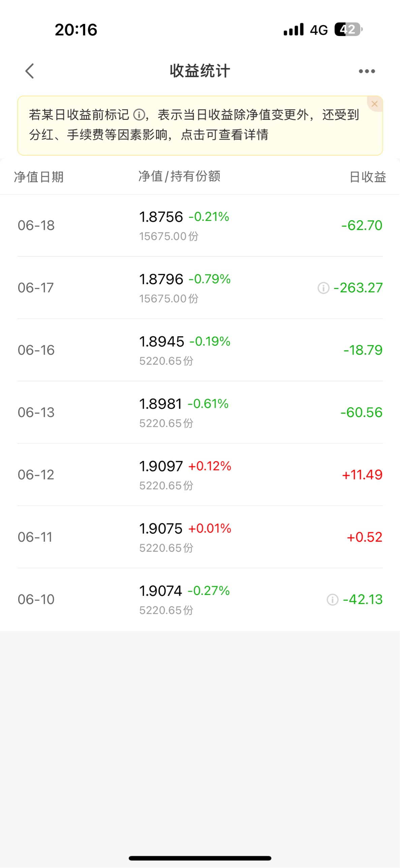400x868 pixels.
Task: Close the yellow notice banner
Action: pos(374,104)
